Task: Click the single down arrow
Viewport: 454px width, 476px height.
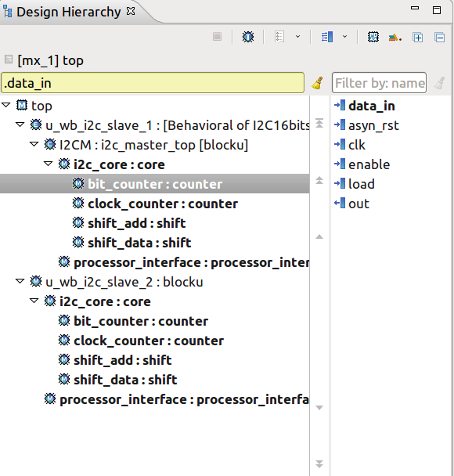Action: pos(319,407)
